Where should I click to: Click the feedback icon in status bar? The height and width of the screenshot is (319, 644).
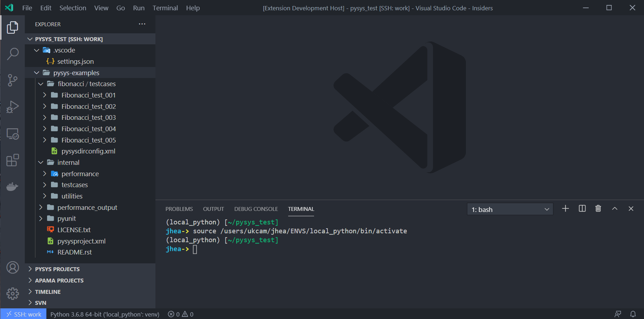point(618,314)
